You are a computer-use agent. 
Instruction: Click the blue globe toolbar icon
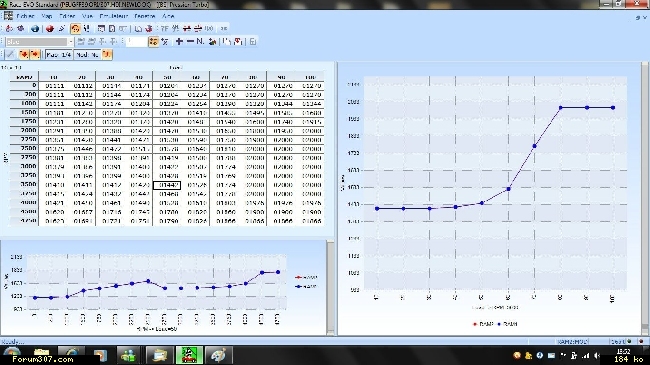(x=35, y=29)
